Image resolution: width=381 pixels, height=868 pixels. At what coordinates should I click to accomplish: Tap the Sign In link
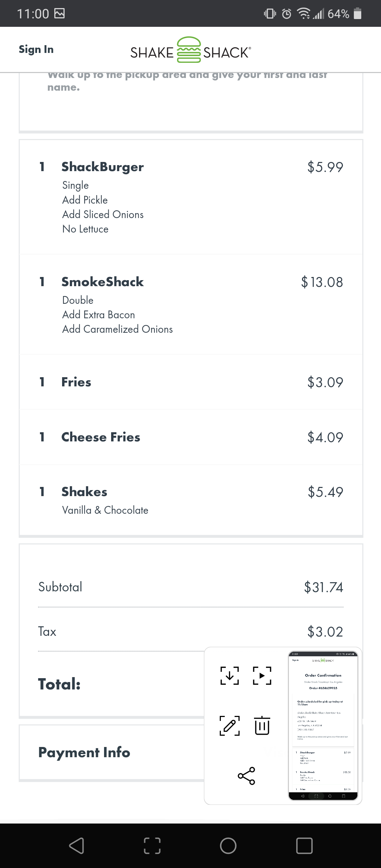pos(36,49)
